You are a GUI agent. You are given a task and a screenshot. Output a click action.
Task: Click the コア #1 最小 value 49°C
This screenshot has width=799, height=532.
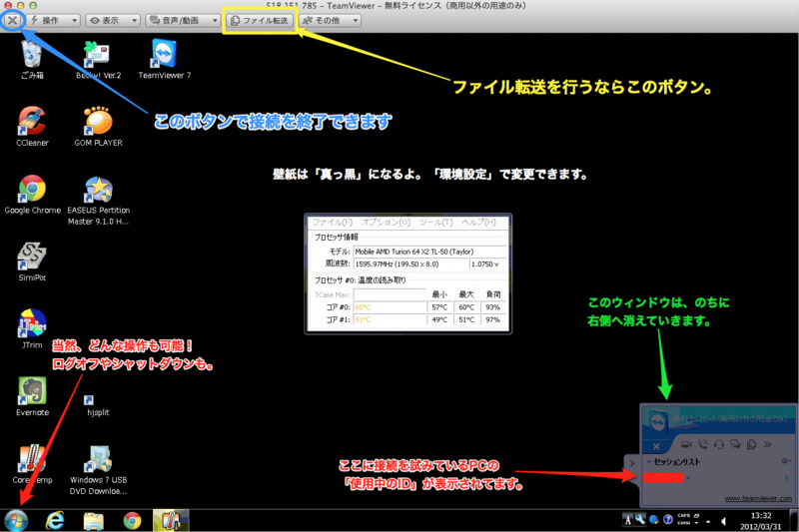pyautogui.click(x=439, y=320)
